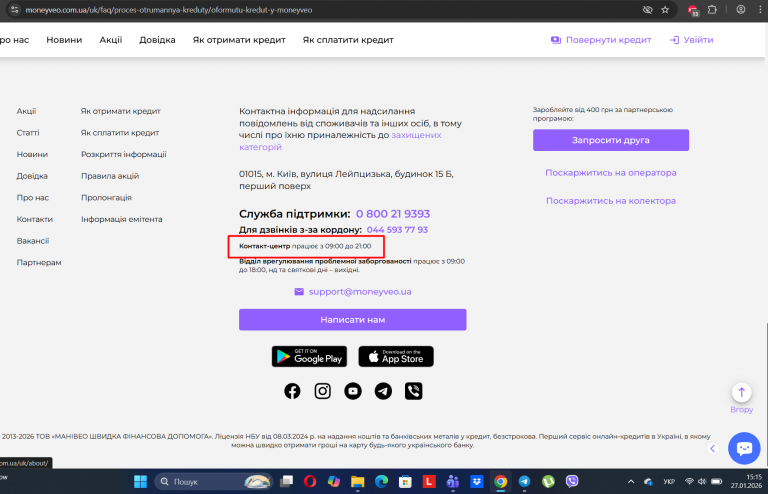Open footer link Правила акцій
The height and width of the screenshot is (494, 768).
[x=110, y=176]
